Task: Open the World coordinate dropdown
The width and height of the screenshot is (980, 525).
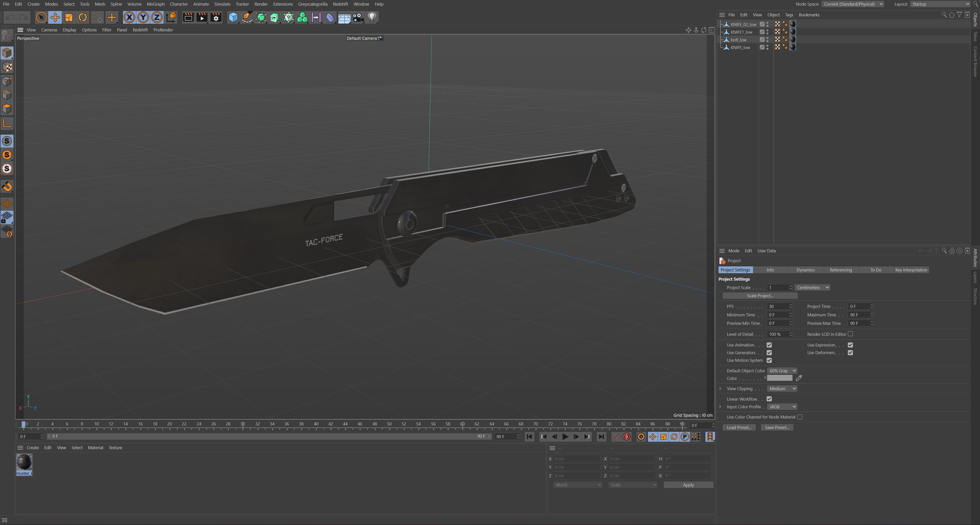Action: click(578, 485)
